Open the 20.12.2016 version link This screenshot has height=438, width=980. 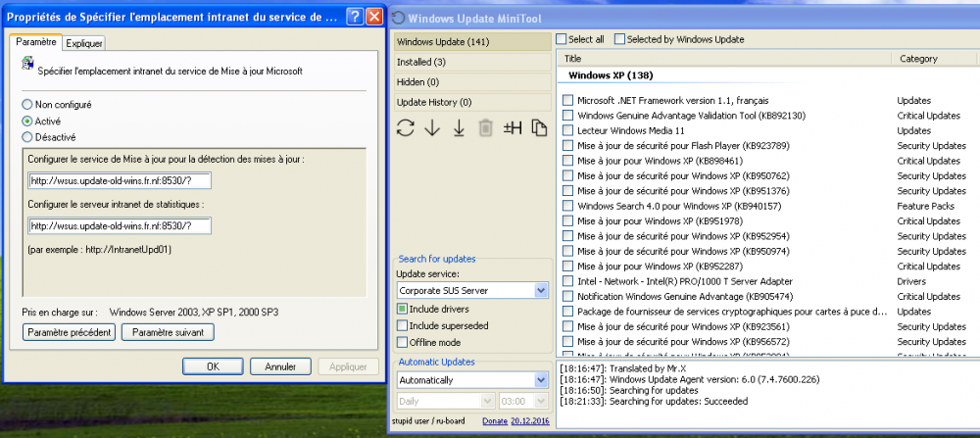coord(530,421)
